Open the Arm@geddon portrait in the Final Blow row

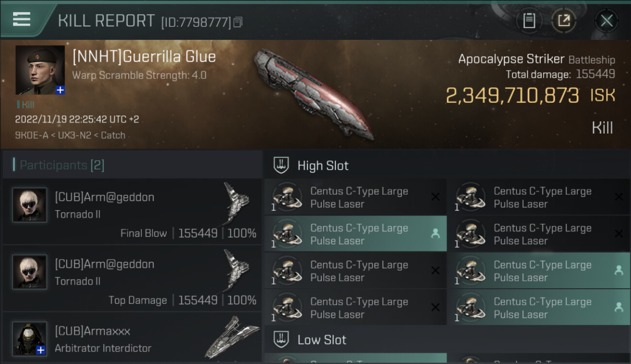[30, 205]
